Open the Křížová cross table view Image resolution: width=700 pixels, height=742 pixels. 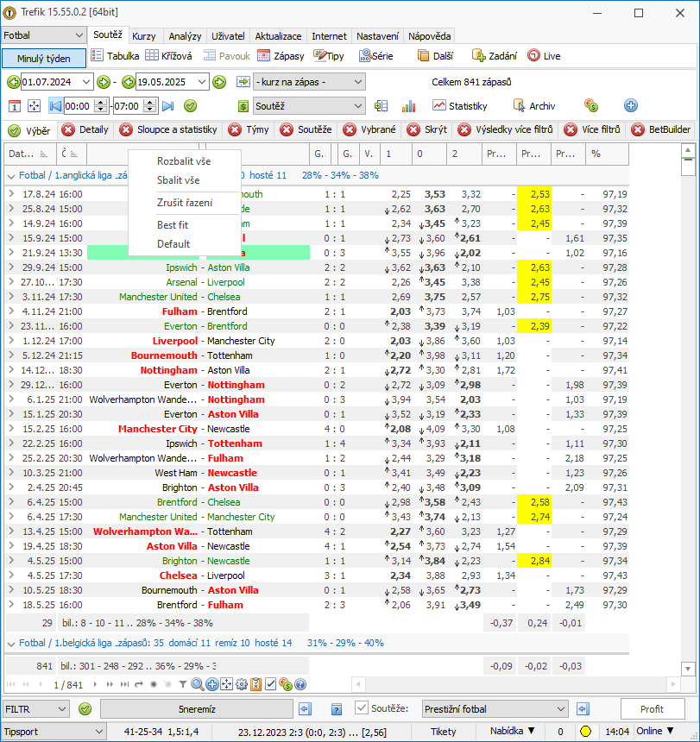(168, 56)
